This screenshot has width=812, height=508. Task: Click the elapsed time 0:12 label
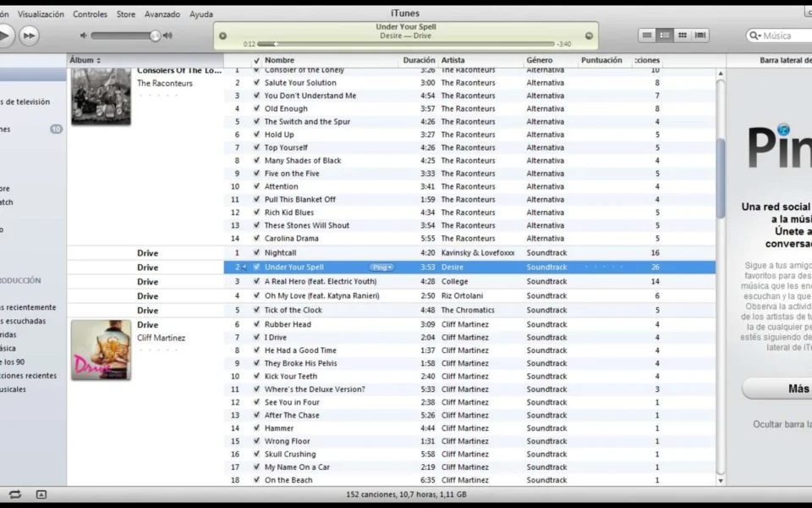click(249, 44)
